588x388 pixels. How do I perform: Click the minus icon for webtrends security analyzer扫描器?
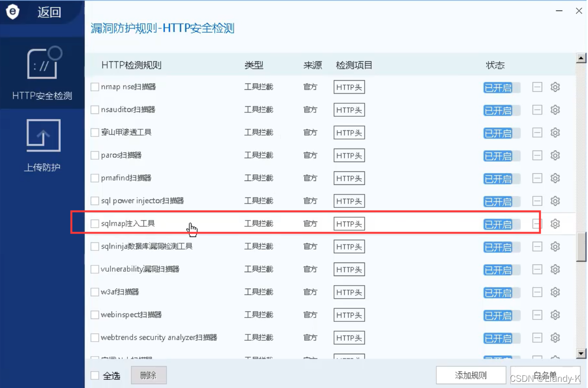(x=537, y=337)
